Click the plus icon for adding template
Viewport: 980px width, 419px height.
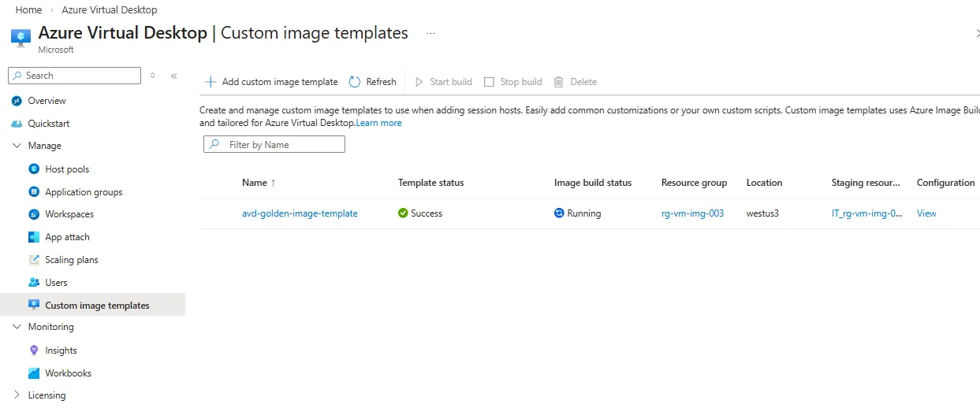[211, 82]
